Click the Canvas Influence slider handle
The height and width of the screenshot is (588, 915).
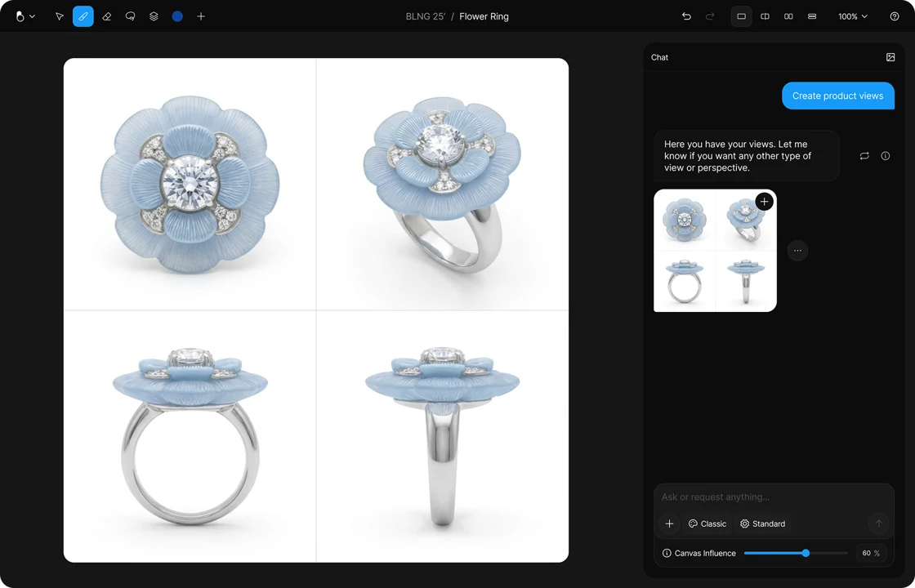click(806, 553)
